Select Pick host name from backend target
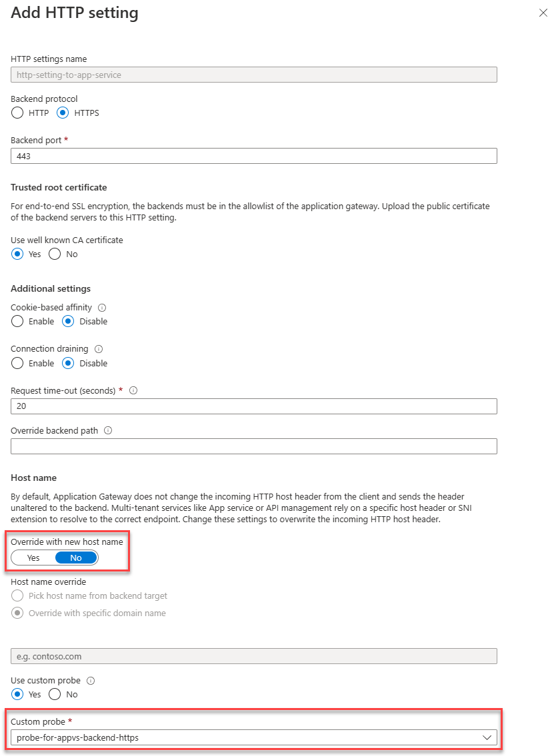The image size is (554, 756). coord(18,595)
